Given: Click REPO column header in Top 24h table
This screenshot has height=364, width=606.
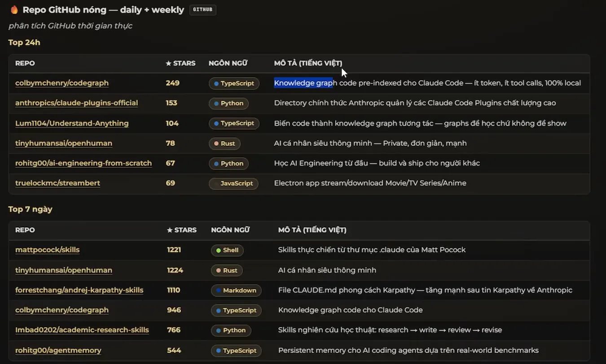Looking at the screenshot, I should pyautogui.click(x=25, y=63).
